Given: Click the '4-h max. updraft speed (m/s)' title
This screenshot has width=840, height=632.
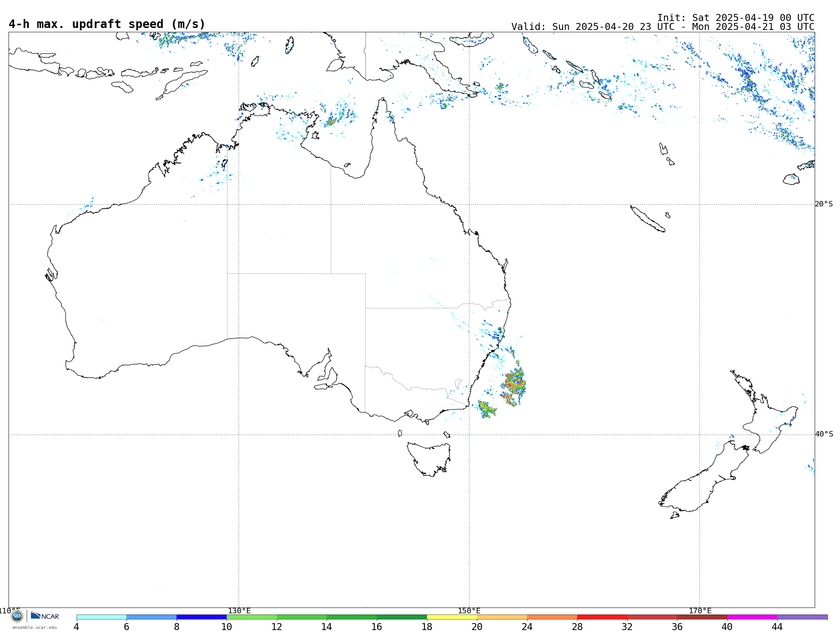Looking at the screenshot, I should click(x=107, y=24).
